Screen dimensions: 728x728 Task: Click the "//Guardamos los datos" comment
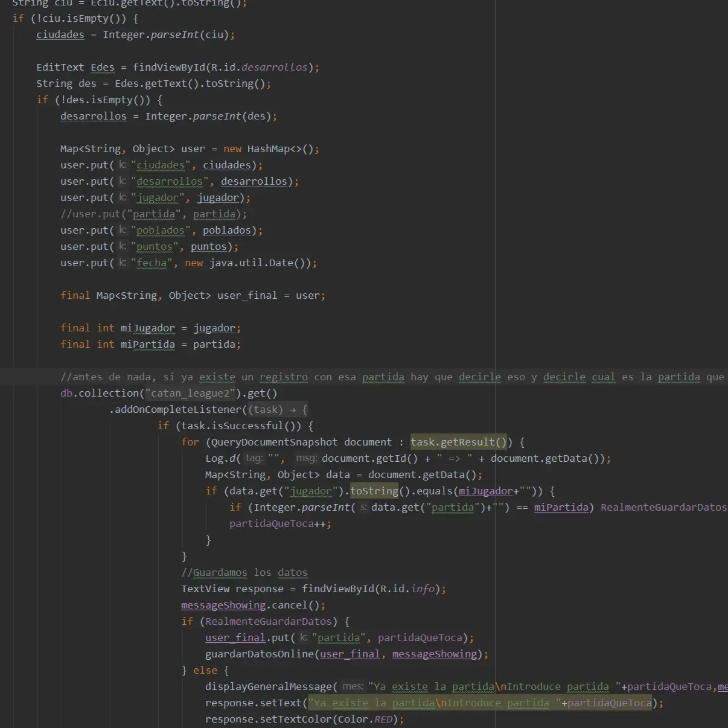pos(244,573)
